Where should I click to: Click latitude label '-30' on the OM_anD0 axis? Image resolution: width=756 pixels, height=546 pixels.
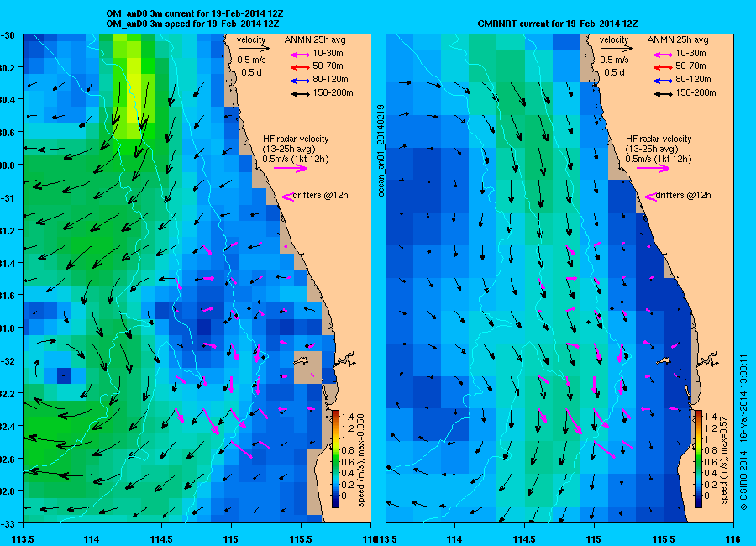[8, 35]
